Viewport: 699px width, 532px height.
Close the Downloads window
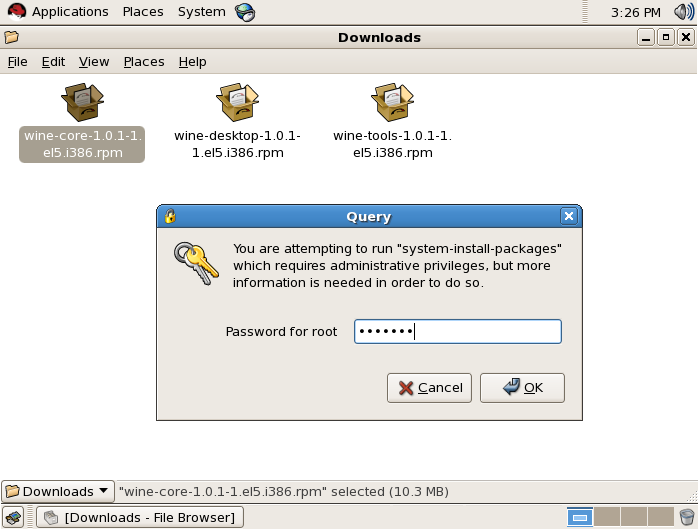click(686, 37)
